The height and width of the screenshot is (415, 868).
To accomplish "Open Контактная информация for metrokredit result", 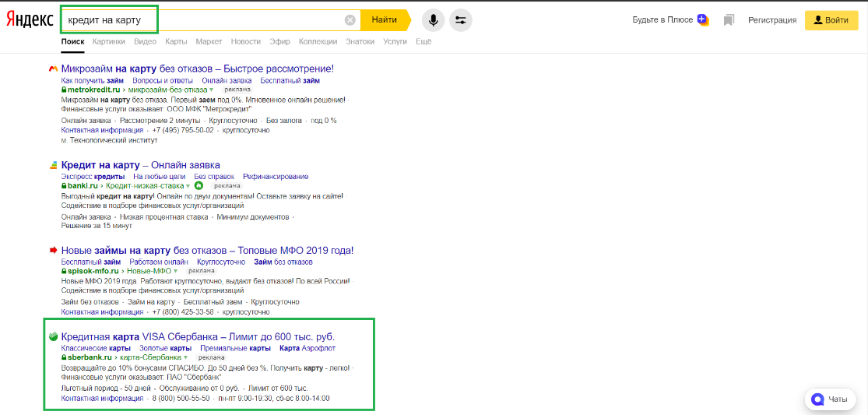I will pyautogui.click(x=102, y=131).
